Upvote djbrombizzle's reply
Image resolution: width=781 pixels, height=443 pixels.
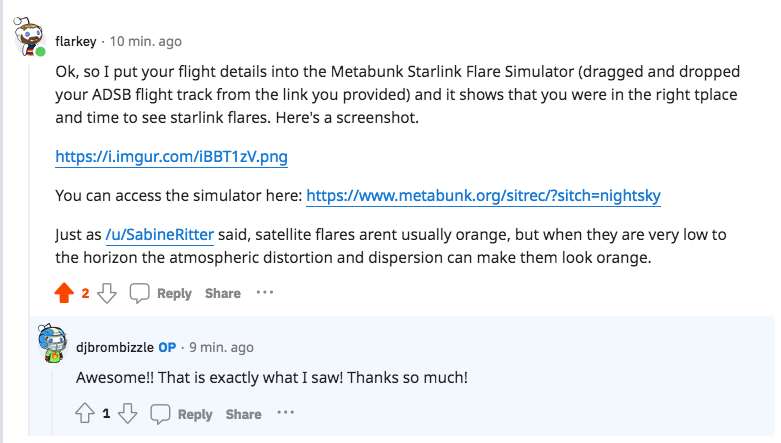click(85, 414)
